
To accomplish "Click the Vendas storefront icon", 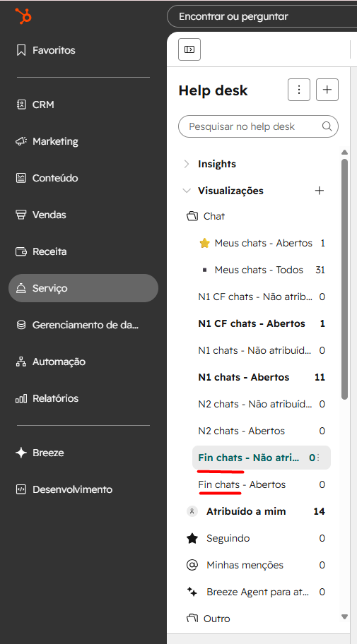I will [21, 215].
